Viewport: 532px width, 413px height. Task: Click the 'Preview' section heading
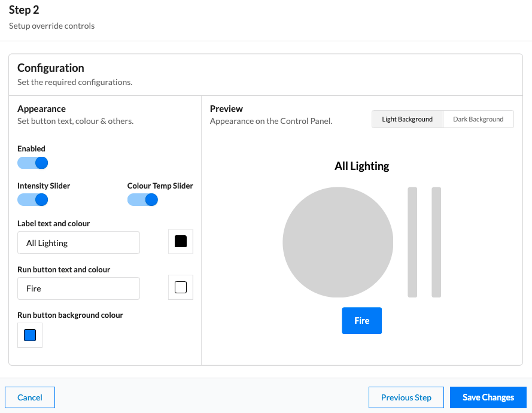coord(226,108)
